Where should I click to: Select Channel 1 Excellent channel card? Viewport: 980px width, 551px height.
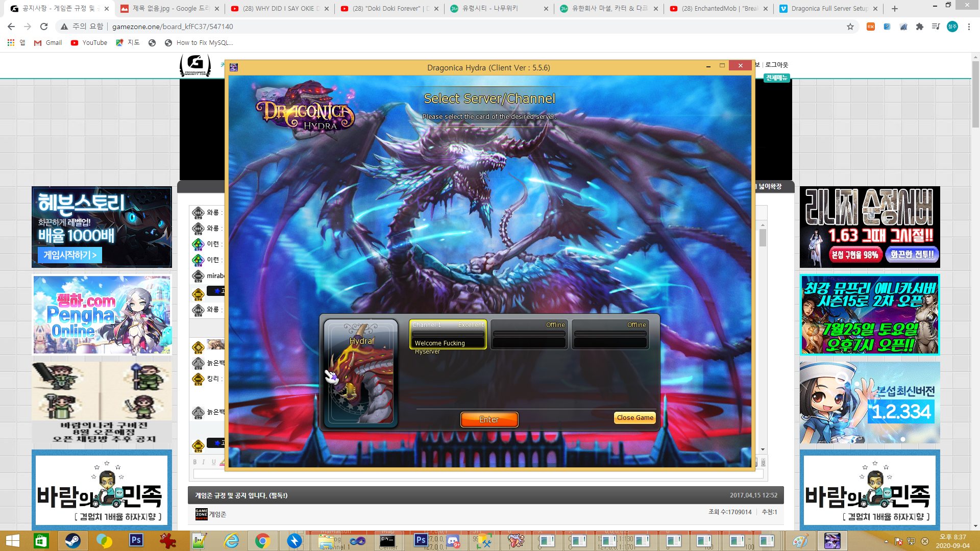(448, 334)
